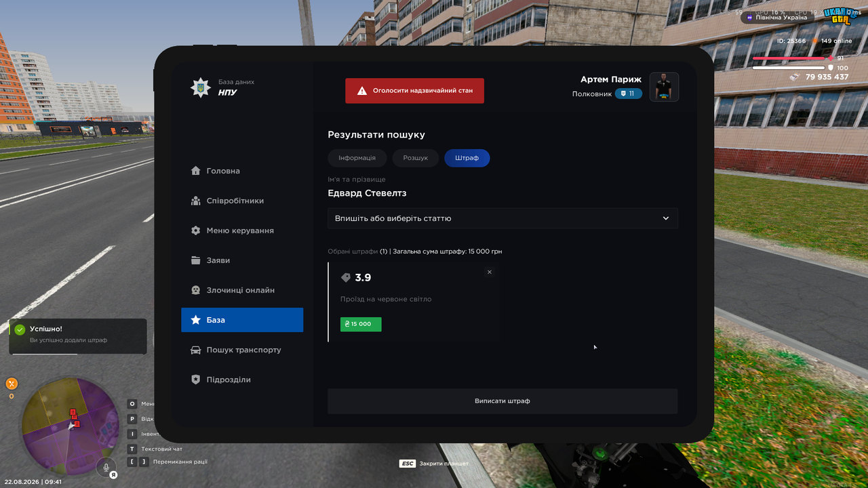Click the house icon beside Головна

[196, 171]
